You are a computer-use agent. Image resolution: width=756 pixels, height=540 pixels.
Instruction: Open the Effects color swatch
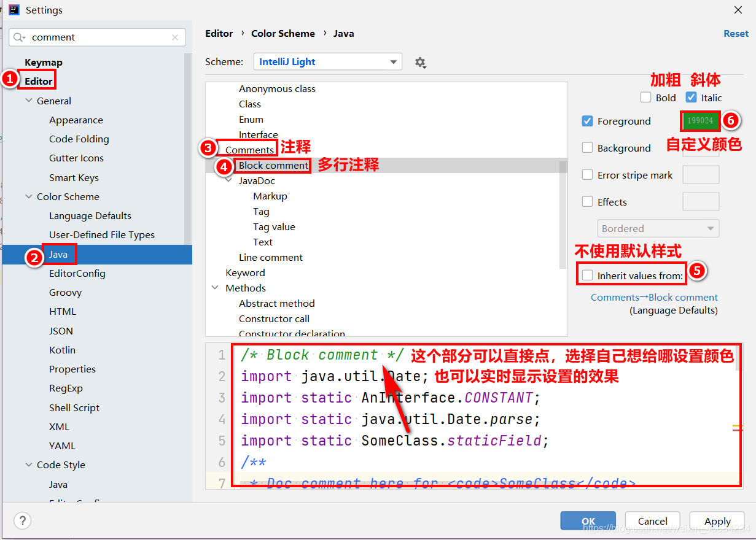[x=701, y=202]
